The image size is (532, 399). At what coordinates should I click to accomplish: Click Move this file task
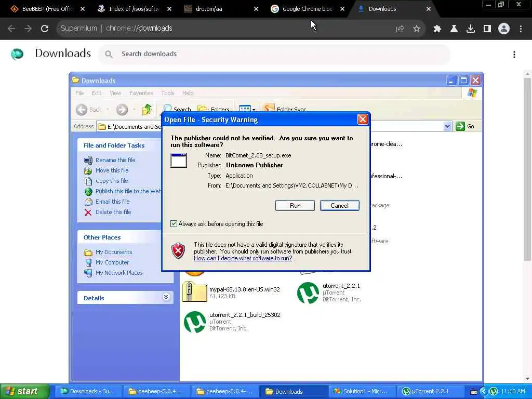pos(112,170)
